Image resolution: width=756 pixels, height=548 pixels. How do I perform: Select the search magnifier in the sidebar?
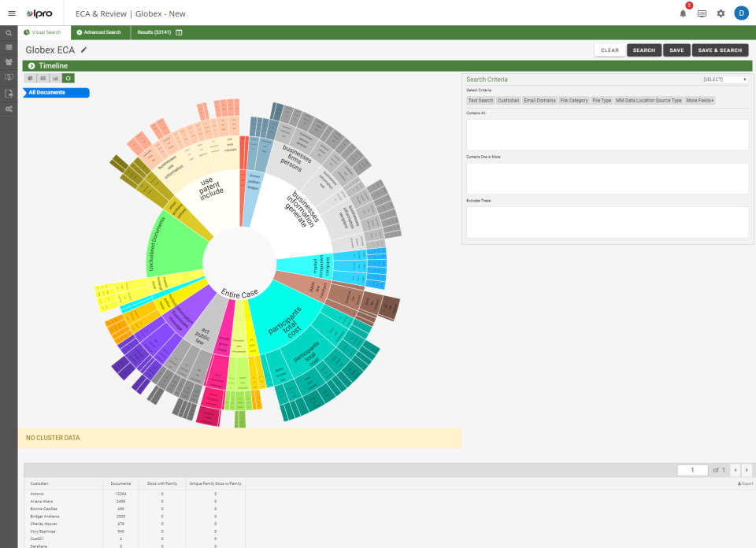pyautogui.click(x=9, y=32)
